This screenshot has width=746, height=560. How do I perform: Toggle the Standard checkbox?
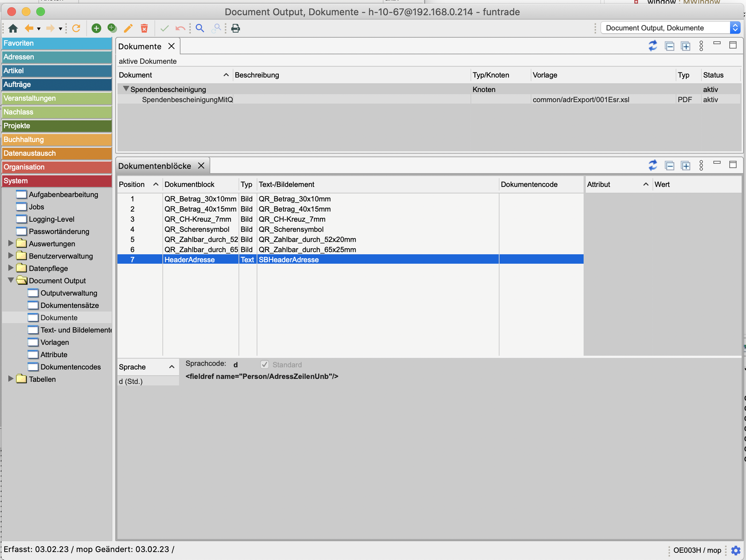(265, 364)
